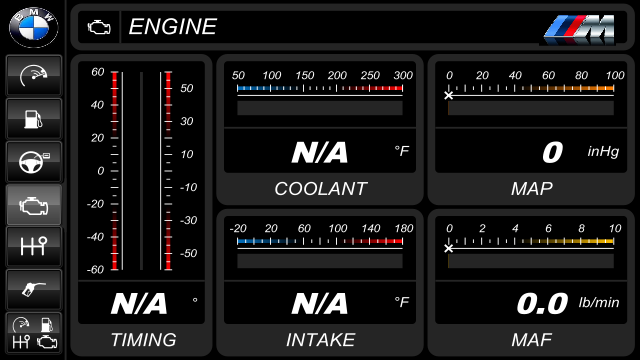
Task: Open the speedometer performance gauge page
Action: click(34, 76)
